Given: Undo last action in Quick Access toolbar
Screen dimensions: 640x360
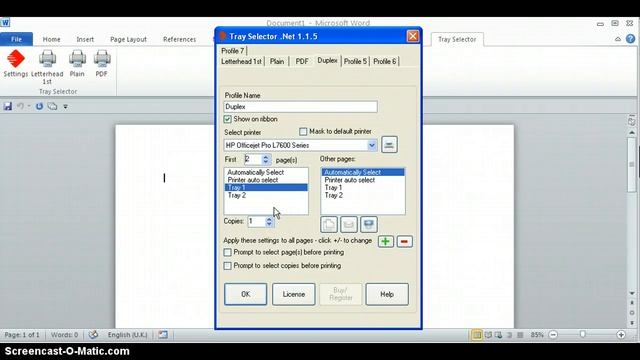Looking at the screenshot, I should 20,107.
